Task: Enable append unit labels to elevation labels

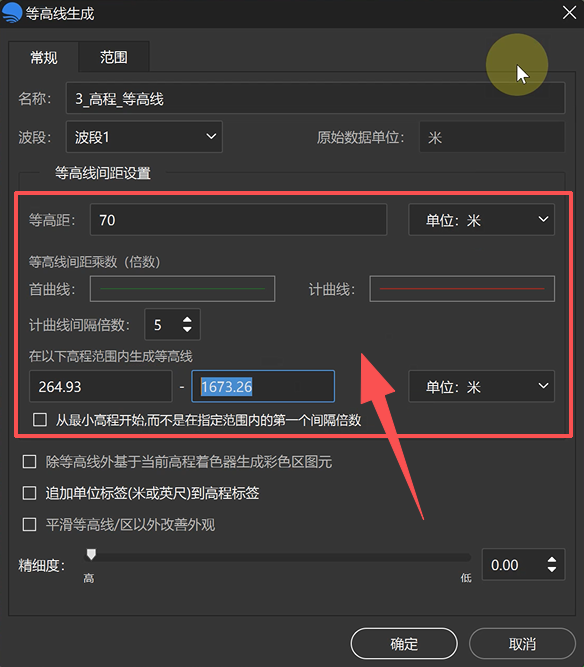Action: tap(29, 493)
